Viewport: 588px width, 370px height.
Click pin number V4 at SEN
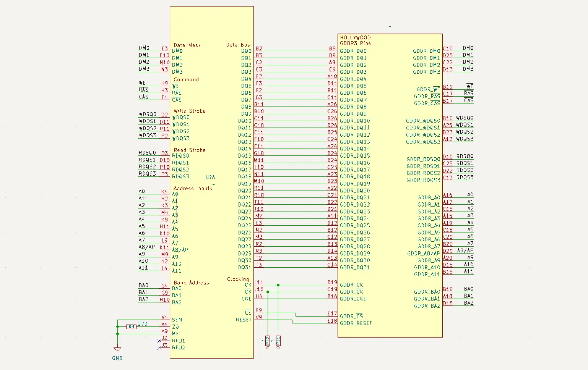[164, 317]
